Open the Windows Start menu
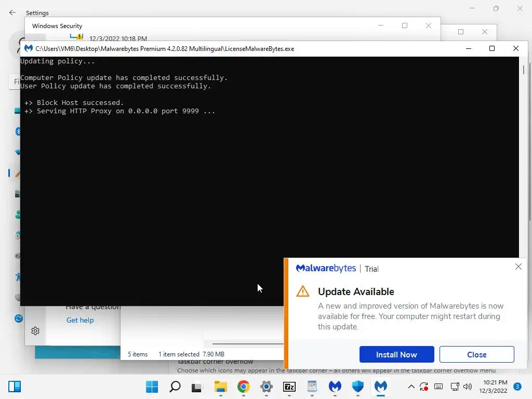532x399 pixels. click(152, 387)
